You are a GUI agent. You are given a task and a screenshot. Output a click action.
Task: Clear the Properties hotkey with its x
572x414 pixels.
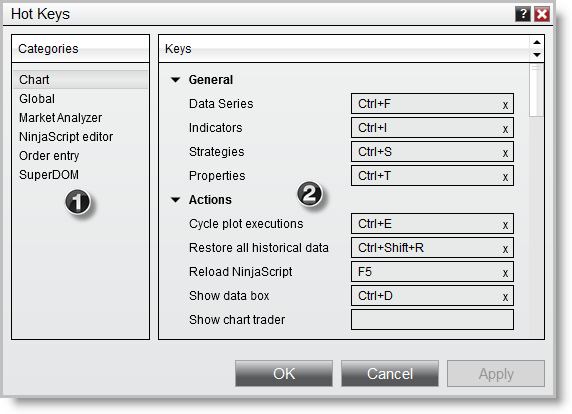tap(505, 177)
